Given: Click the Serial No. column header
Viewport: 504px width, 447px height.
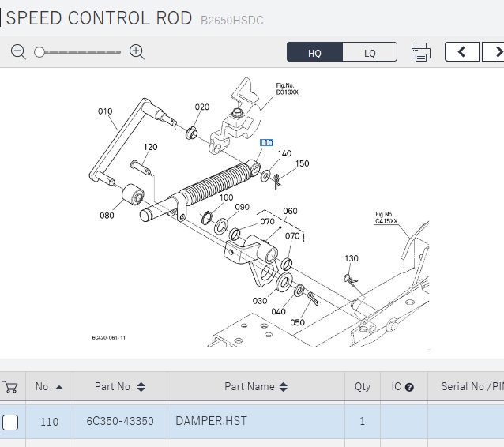Looking at the screenshot, I should click(471, 387).
